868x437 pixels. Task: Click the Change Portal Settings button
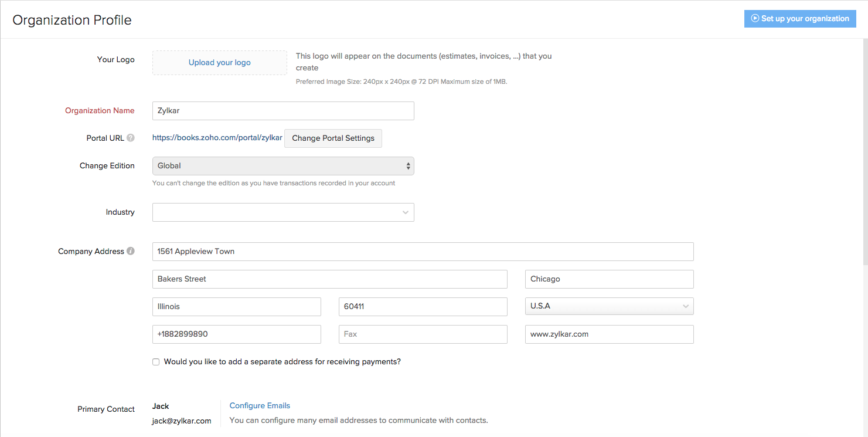tap(333, 138)
